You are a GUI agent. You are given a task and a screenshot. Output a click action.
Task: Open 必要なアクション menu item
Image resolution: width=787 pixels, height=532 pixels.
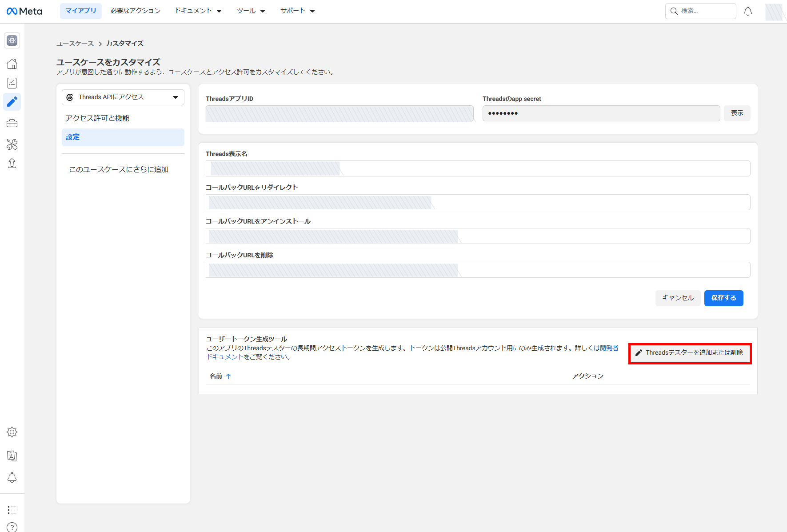click(x=136, y=11)
